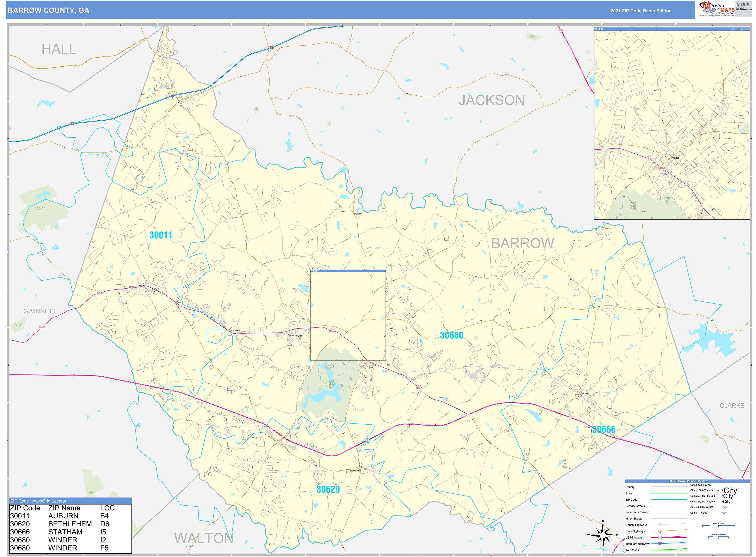Click the cyan 30011 ZIP label on map
Viewport: 756px width, 557px height.
tap(160, 235)
